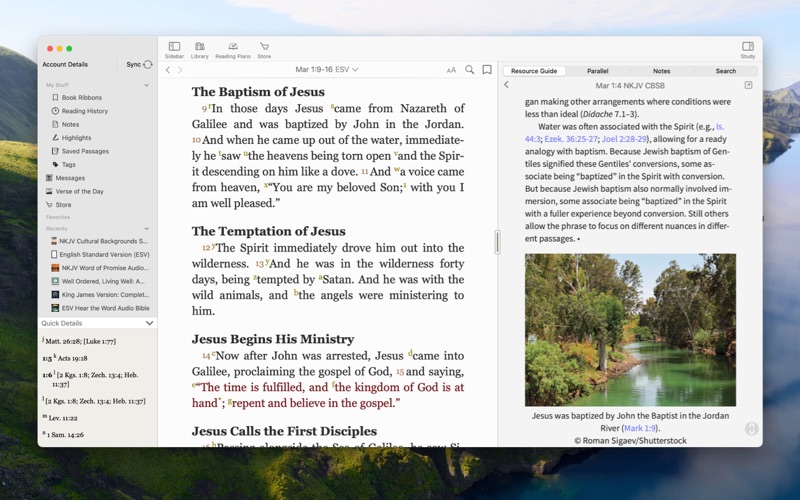Click The Baptism of Jesus heading
This screenshot has height=500, width=800.
[258, 92]
